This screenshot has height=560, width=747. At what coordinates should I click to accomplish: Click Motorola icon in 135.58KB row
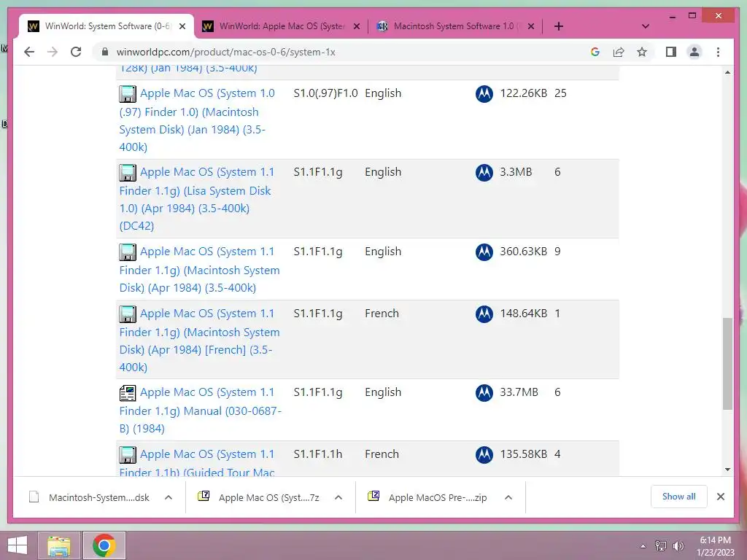[x=484, y=455]
